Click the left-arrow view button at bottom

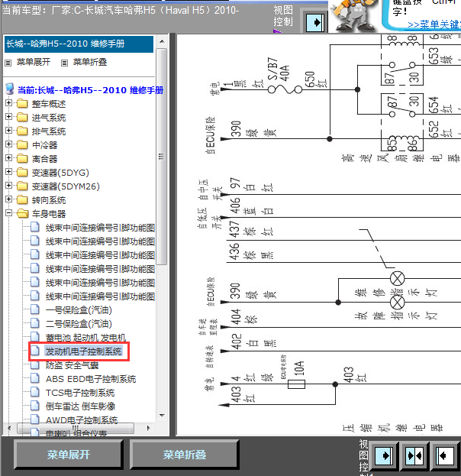point(445,455)
